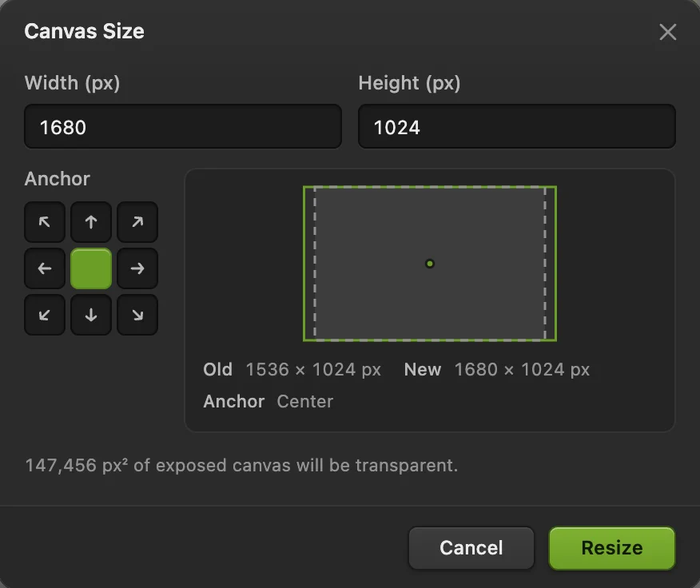This screenshot has width=700, height=588.
Task: Set anchor to bottom-left corner
Action: 45,315
